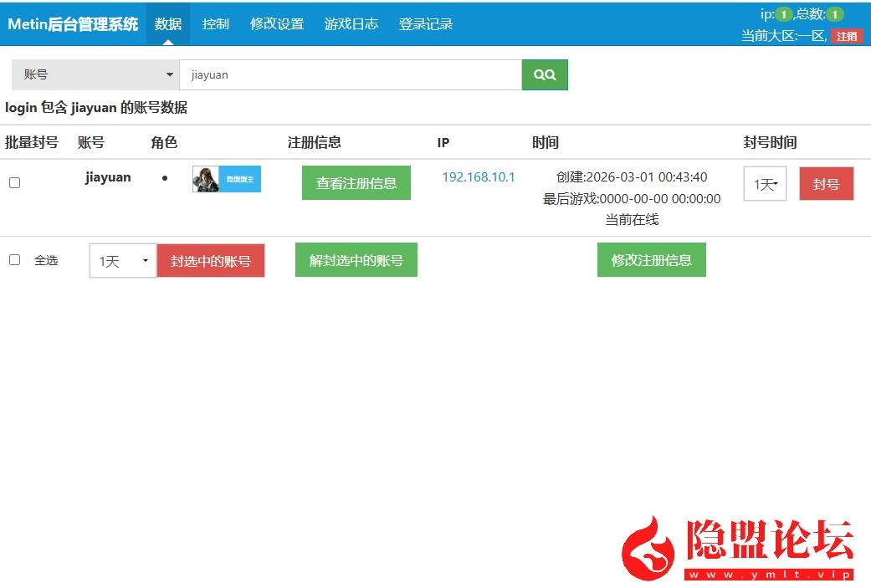Click the 查看注册信息 button
Image resolution: width=871 pixels, height=588 pixels.
click(356, 183)
